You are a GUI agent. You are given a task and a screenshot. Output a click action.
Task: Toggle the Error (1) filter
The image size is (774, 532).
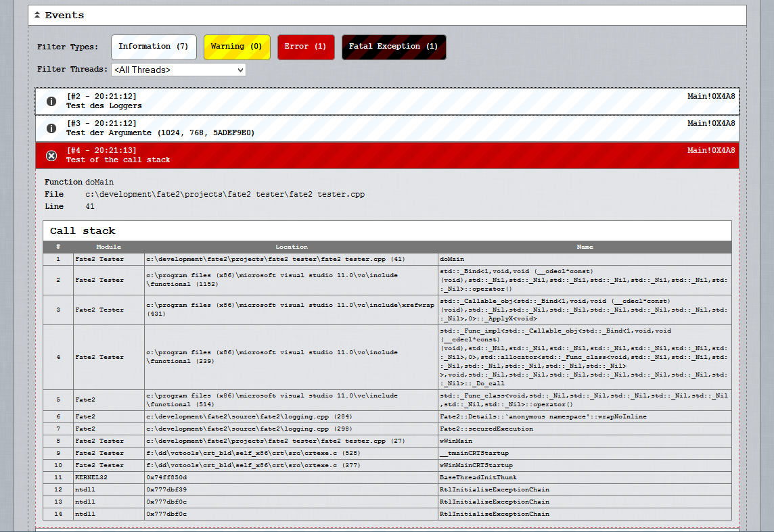click(x=305, y=47)
